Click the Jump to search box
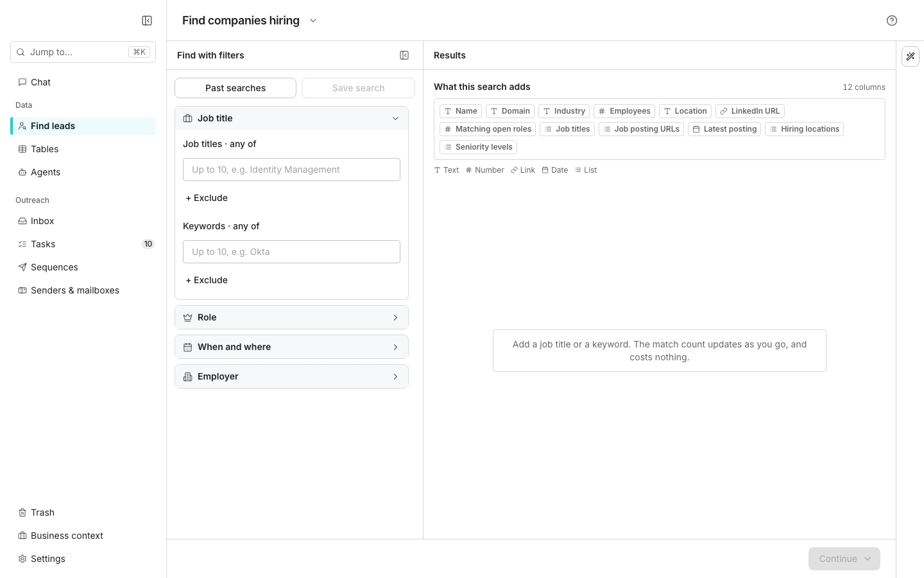924x578 pixels. [x=83, y=52]
